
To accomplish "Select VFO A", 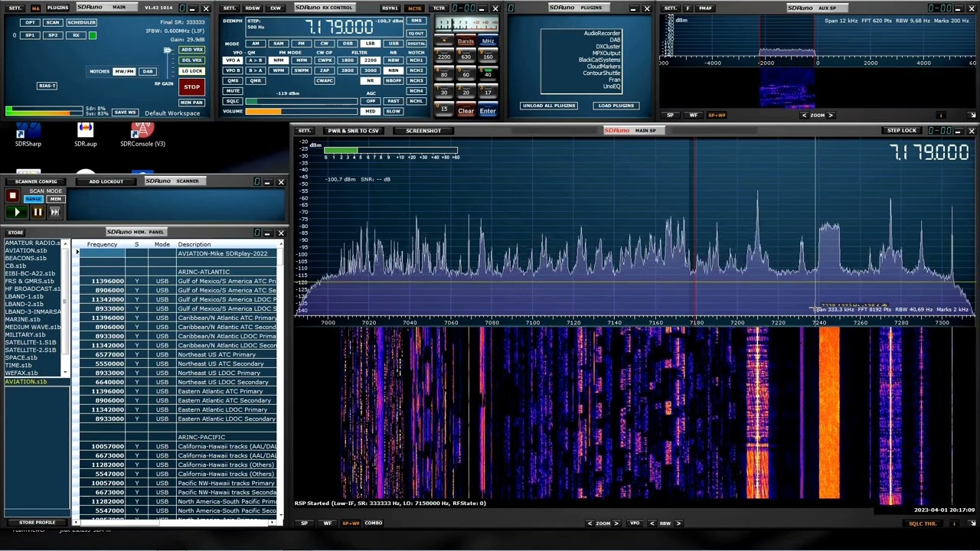I will (233, 60).
